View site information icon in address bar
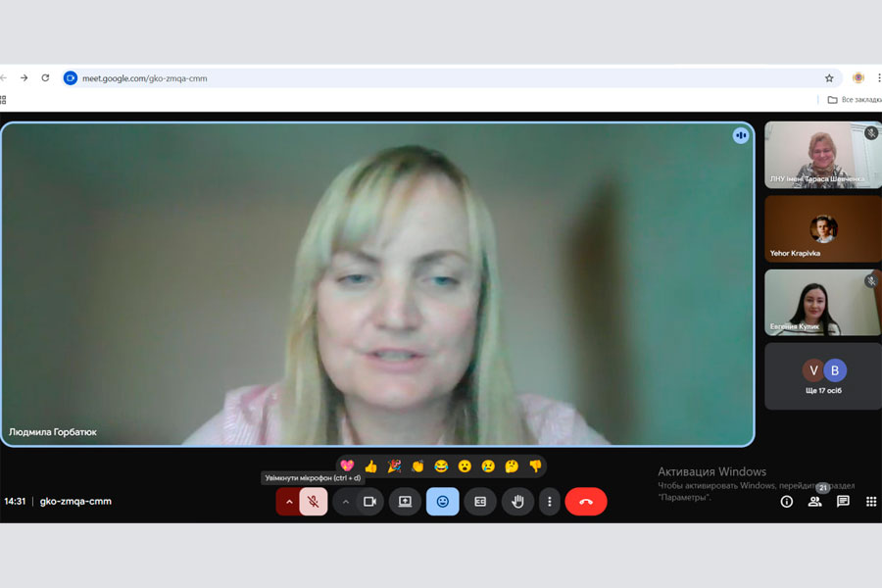Viewport: 882px width, 588px height. (x=71, y=78)
